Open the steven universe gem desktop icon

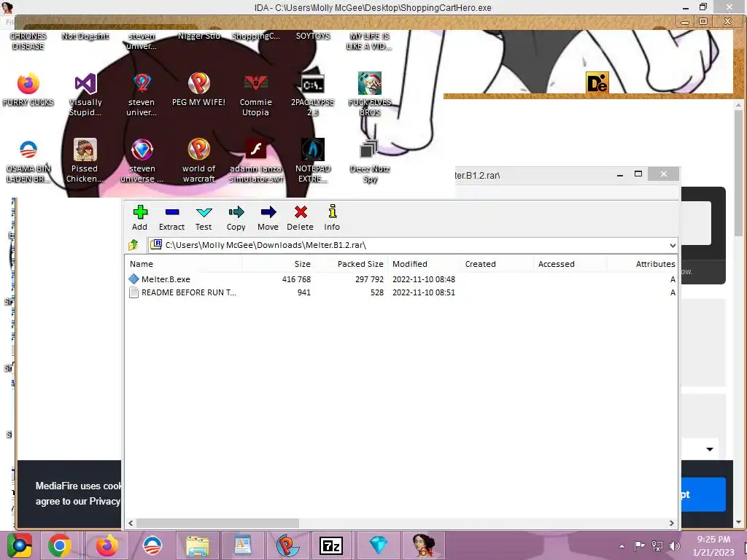[x=142, y=161]
